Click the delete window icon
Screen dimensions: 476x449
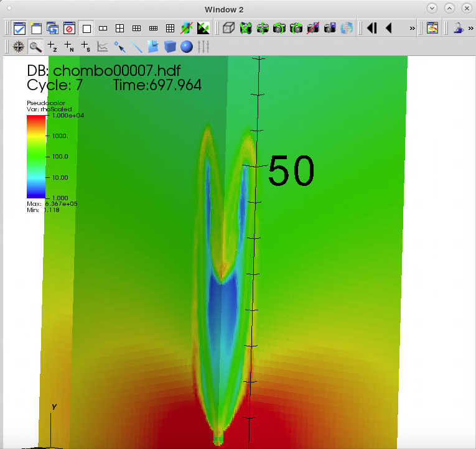click(x=70, y=28)
